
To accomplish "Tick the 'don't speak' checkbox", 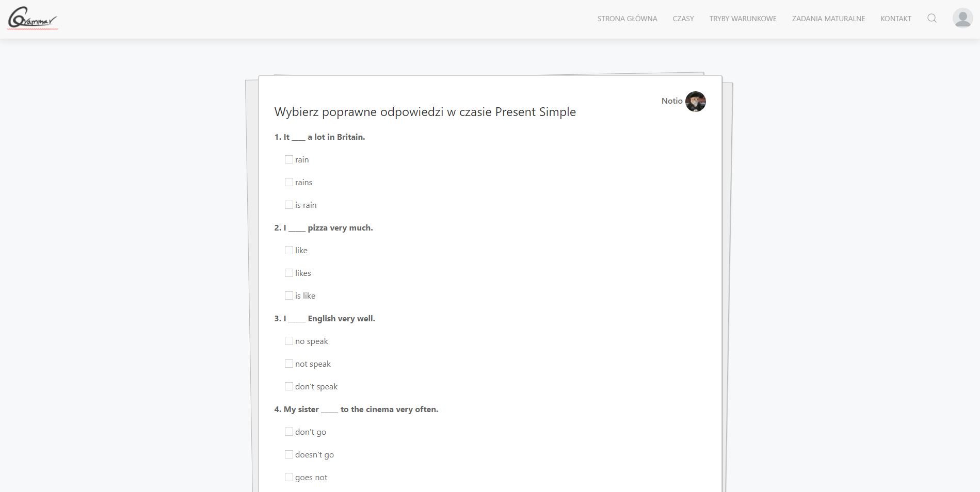I will tap(289, 387).
